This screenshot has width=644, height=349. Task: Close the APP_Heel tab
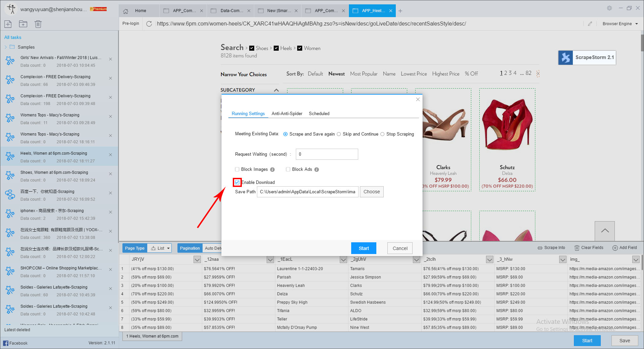[391, 11]
